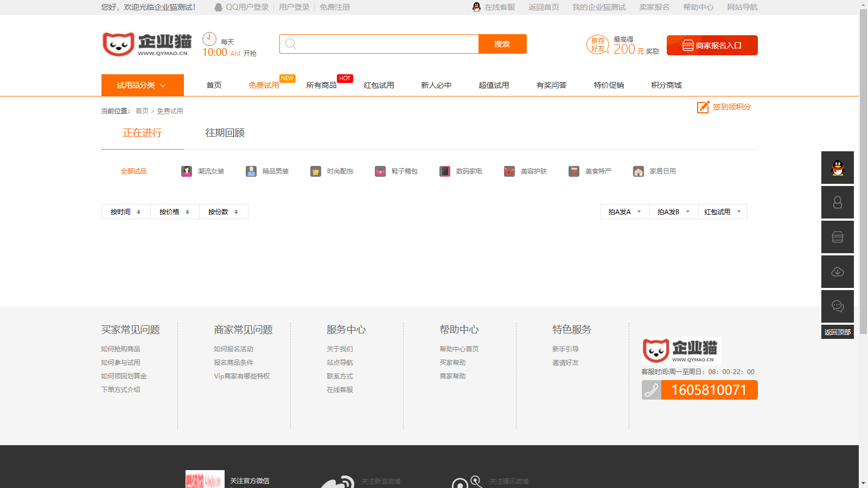This screenshot has width=868, height=488.
Task: Sort listings by 按价格
Action: point(175,212)
